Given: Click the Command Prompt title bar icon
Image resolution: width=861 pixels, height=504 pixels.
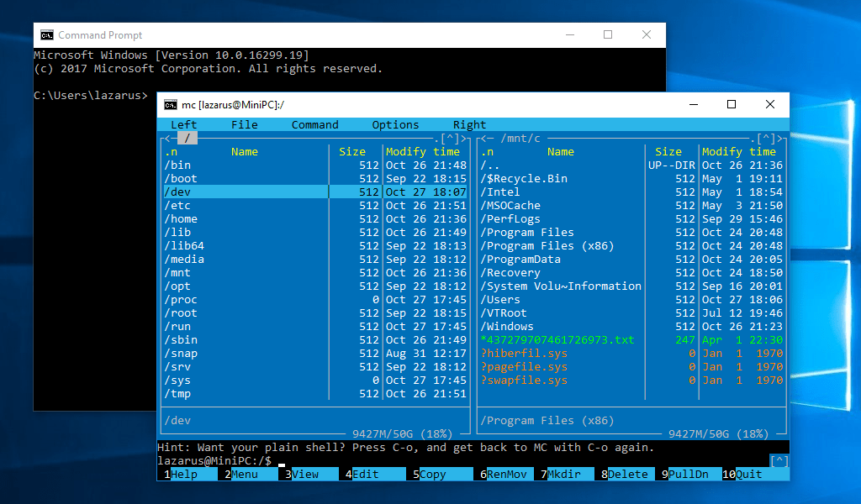Looking at the screenshot, I should click(48, 34).
